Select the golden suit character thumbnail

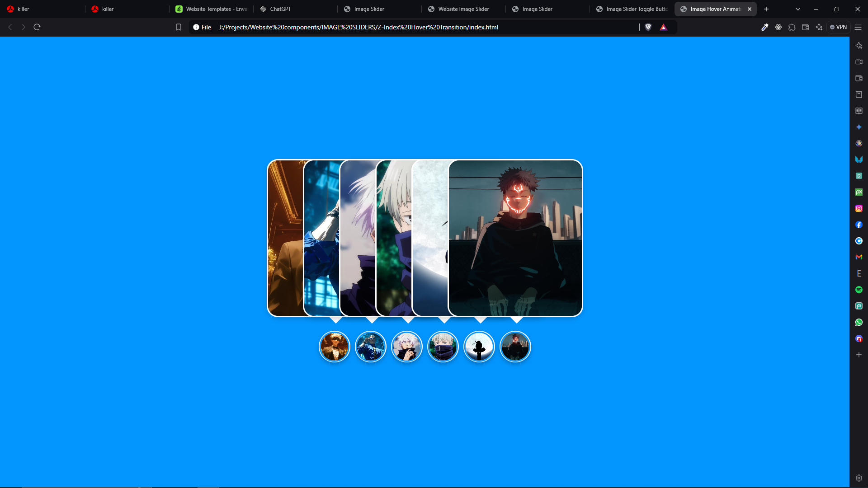335,347
